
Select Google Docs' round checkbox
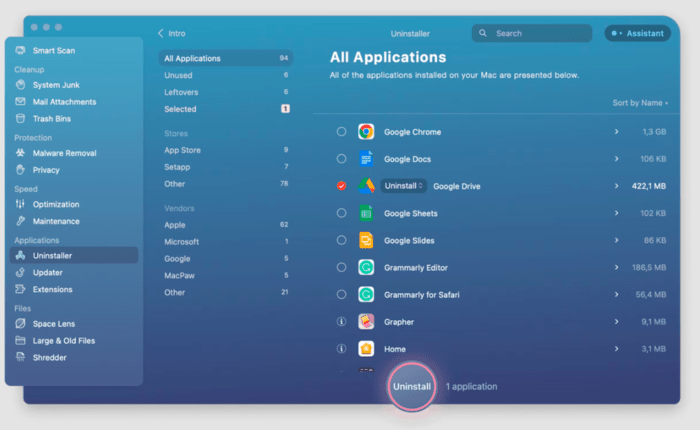(x=342, y=159)
